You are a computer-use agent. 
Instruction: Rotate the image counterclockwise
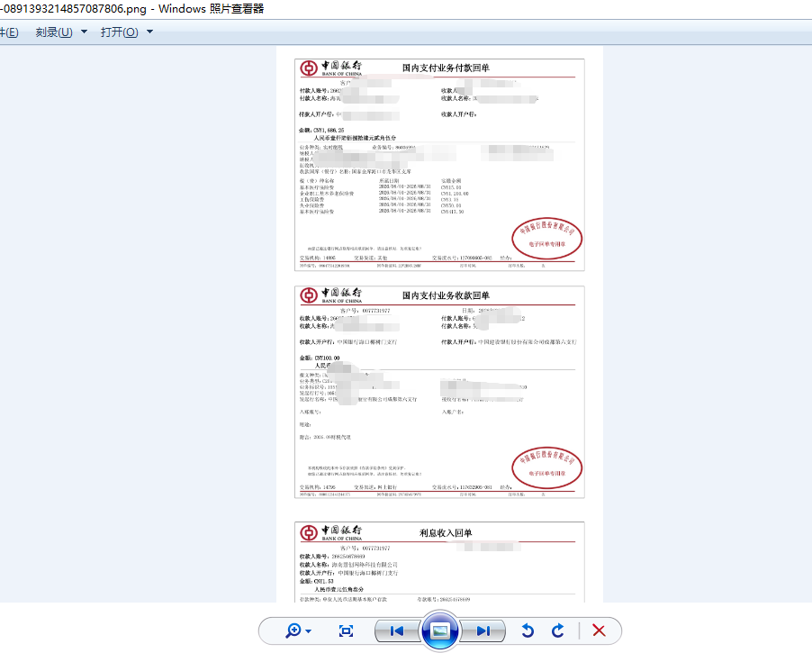(528, 630)
